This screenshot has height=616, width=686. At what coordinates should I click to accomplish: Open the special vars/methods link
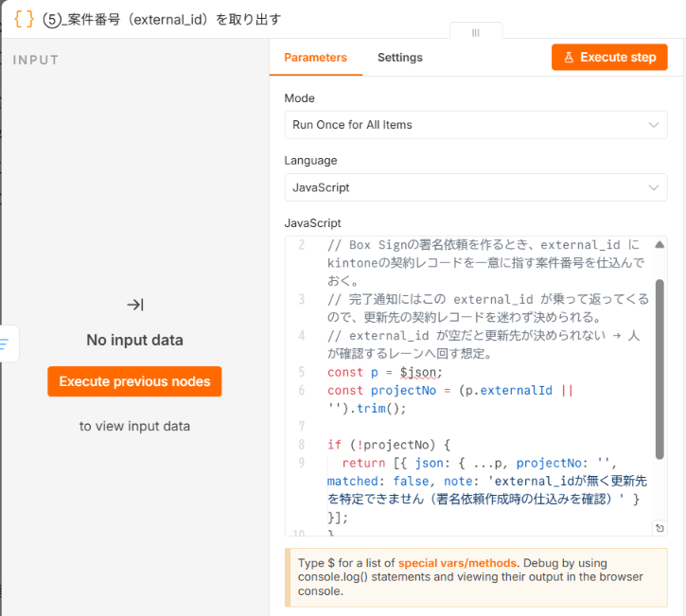coord(457,563)
